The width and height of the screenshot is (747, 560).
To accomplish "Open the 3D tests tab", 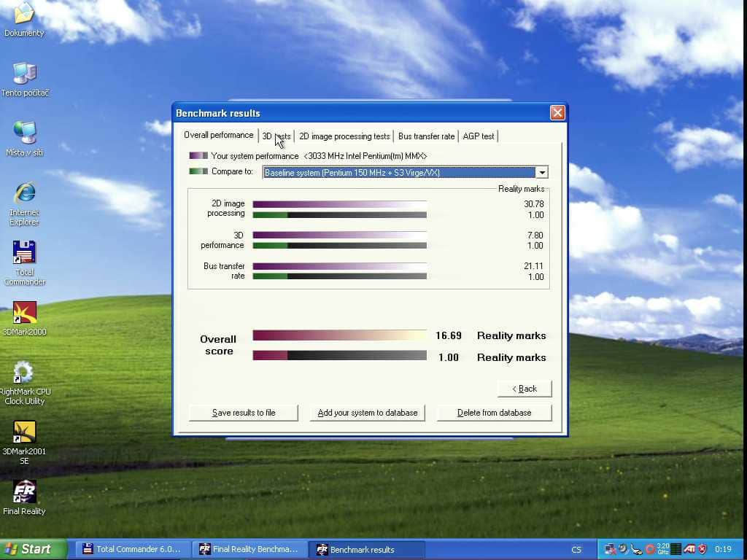I will pos(276,136).
